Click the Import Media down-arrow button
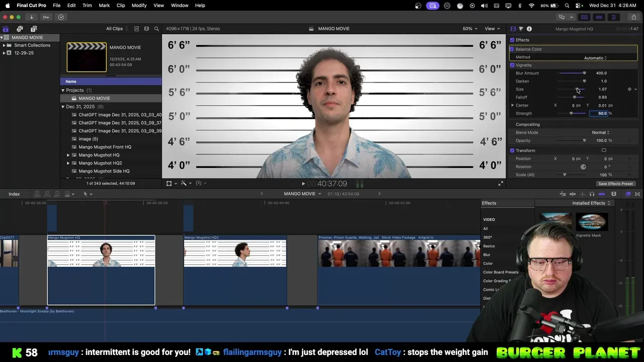 tap(31, 17)
